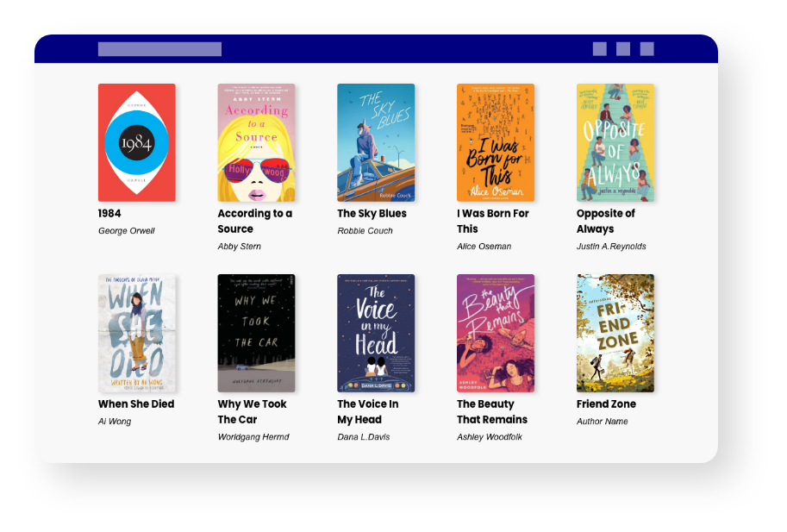Open The Voice In My Head cover

376,333
